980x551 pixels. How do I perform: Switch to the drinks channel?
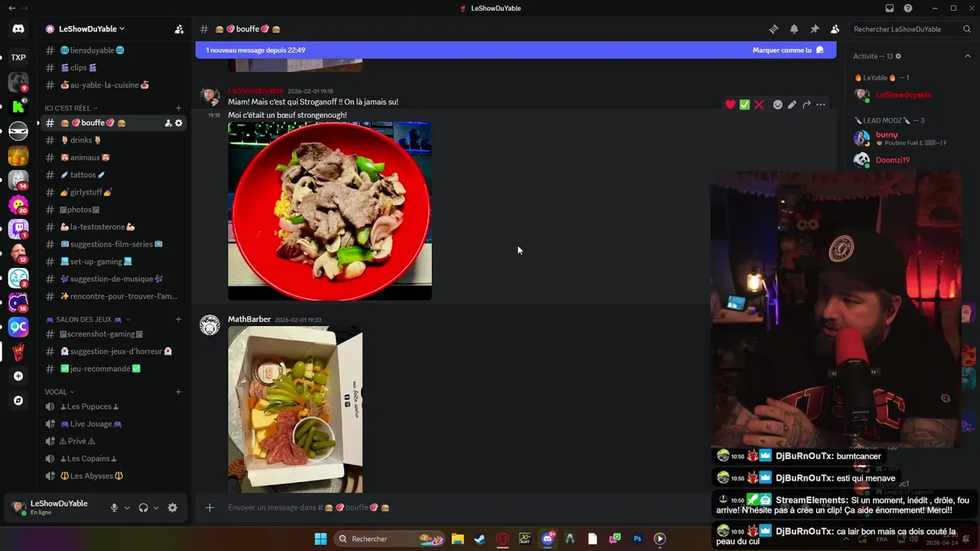114,140
